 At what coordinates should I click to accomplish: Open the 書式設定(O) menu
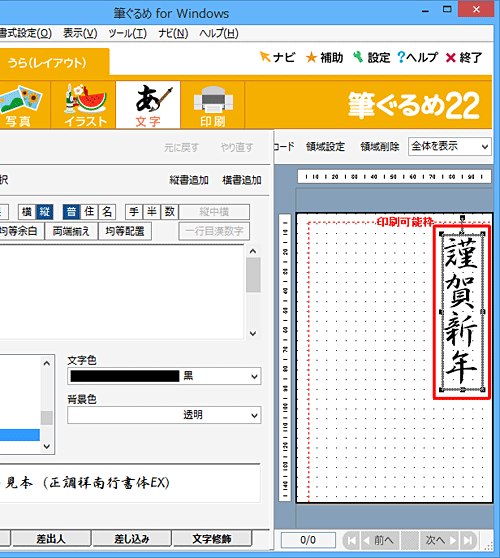(x=26, y=33)
